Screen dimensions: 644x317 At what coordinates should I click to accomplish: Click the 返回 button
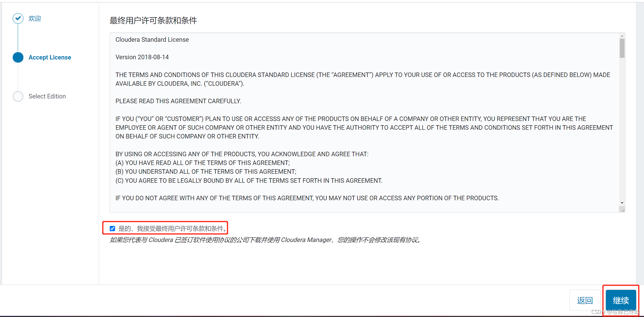click(585, 300)
